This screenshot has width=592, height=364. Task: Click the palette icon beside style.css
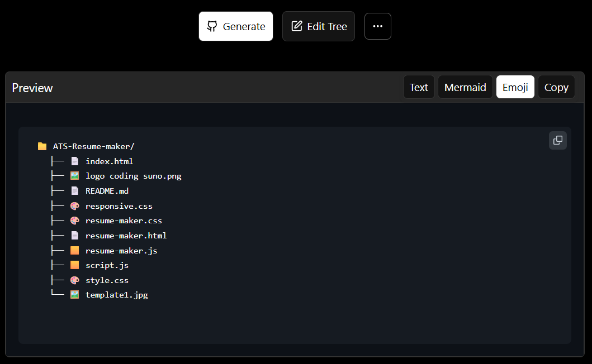point(75,280)
